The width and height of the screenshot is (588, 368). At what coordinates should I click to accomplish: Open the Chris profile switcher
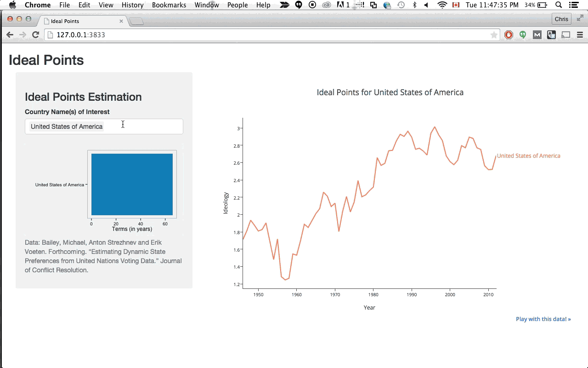pyautogui.click(x=561, y=19)
